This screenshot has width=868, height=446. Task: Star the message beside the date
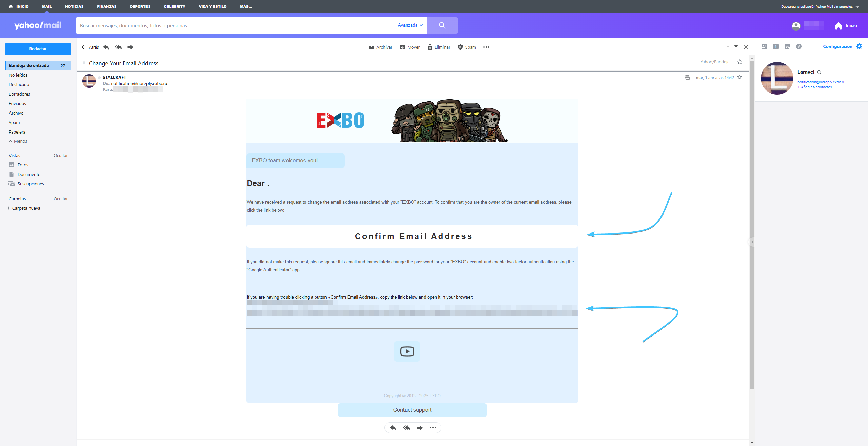(x=739, y=77)
